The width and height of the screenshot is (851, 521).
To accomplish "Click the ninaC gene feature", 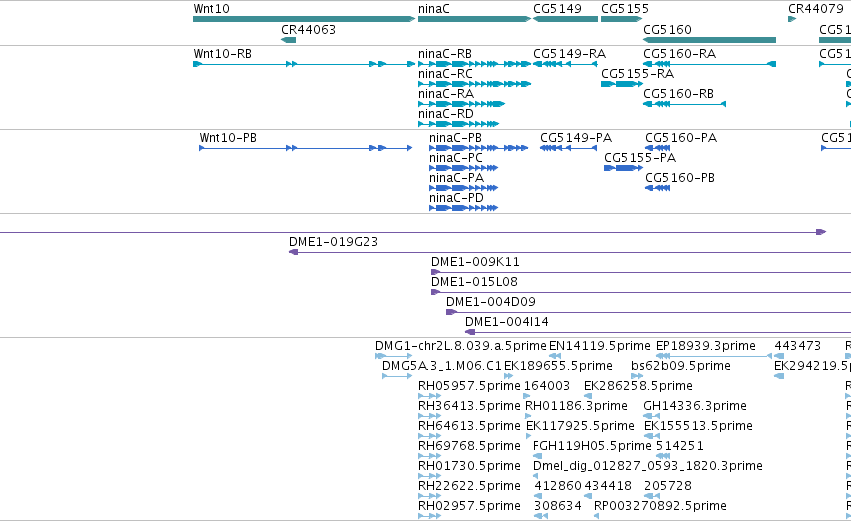I will 474,19.
